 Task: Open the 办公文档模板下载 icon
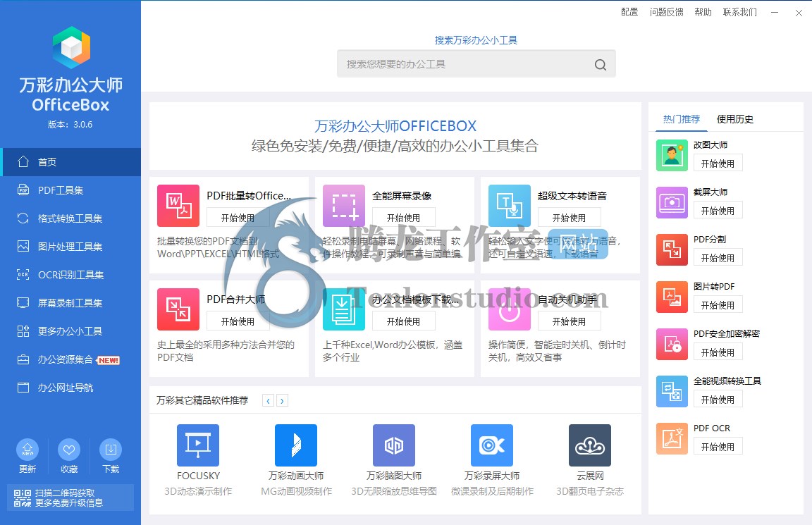point(344,309)
